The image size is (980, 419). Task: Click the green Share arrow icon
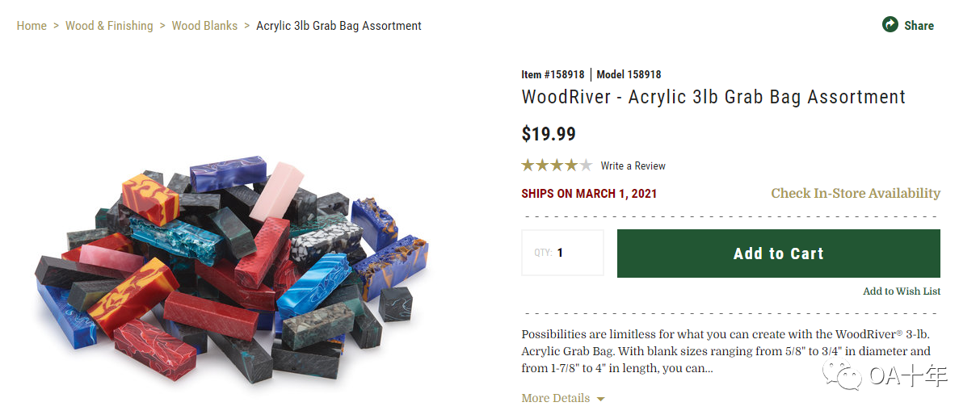coord(890,25)
